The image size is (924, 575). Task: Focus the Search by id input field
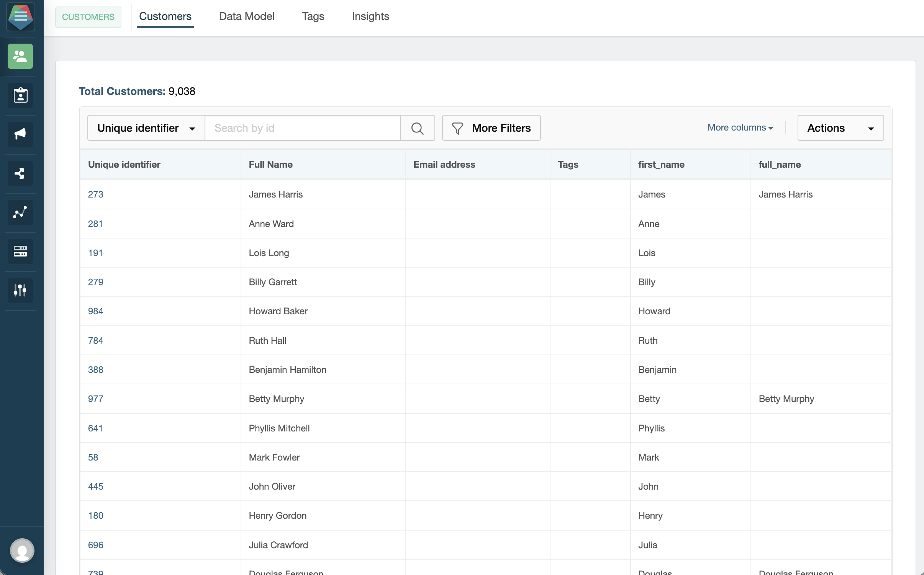[303, 128]
